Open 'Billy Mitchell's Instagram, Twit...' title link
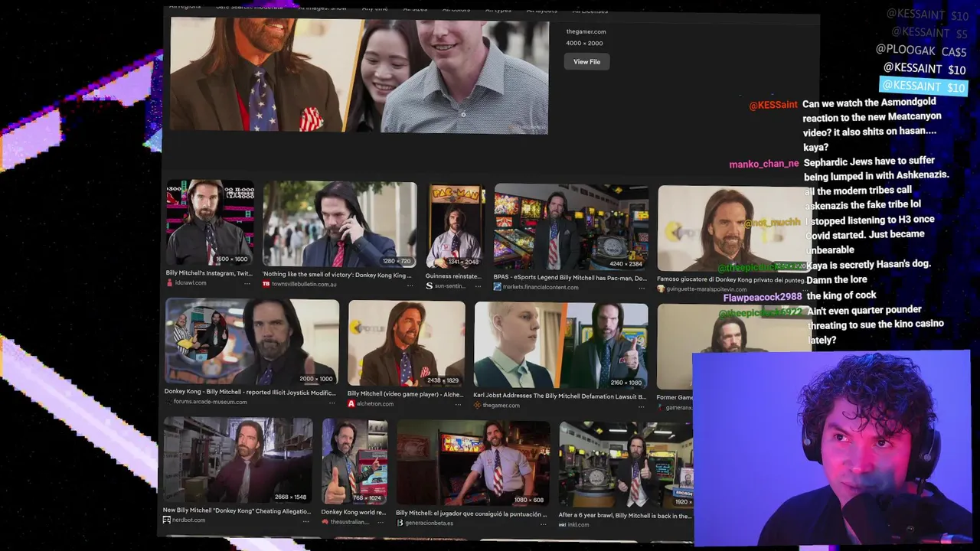This screenshot has height=551, width=980. (209, 273)
